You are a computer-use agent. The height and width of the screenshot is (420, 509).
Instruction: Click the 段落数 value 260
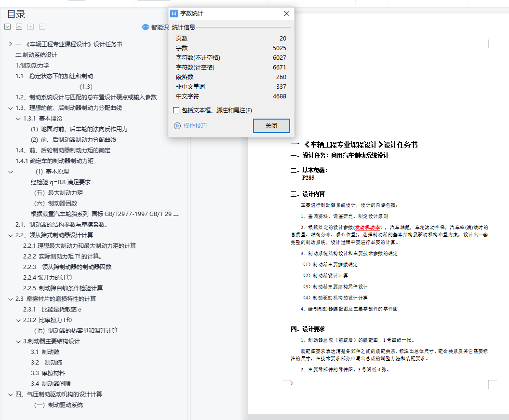click(x=281, y=77)
